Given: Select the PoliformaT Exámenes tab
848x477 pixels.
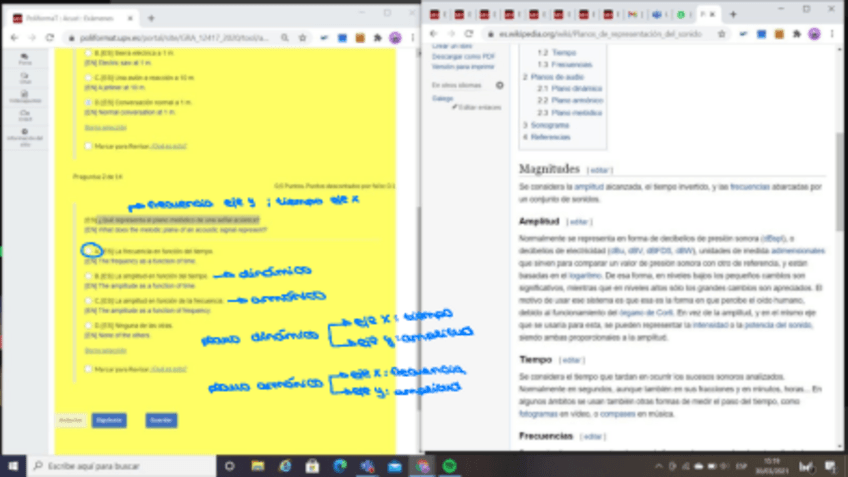Looking at the screenshot, I should pos(70,18).
